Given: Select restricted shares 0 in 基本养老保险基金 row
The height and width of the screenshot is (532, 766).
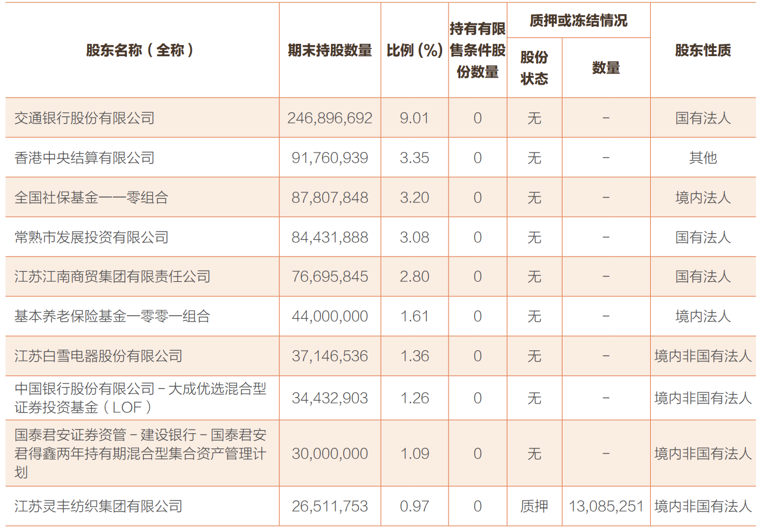Looking at the screenshot, I should [x=478, y=316].
